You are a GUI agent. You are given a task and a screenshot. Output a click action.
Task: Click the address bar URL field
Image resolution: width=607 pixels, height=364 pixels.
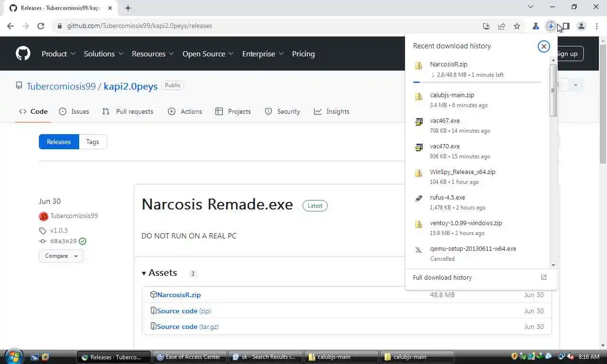266,26
